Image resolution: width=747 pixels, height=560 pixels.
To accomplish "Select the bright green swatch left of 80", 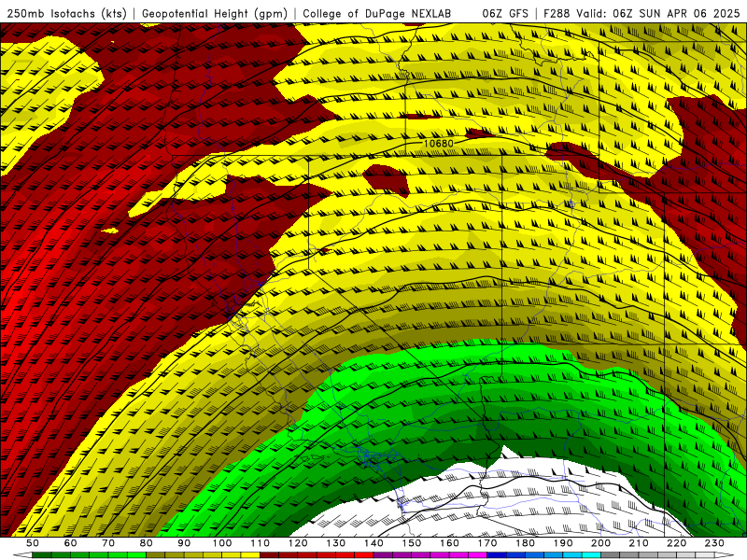I will pos(136,555).
